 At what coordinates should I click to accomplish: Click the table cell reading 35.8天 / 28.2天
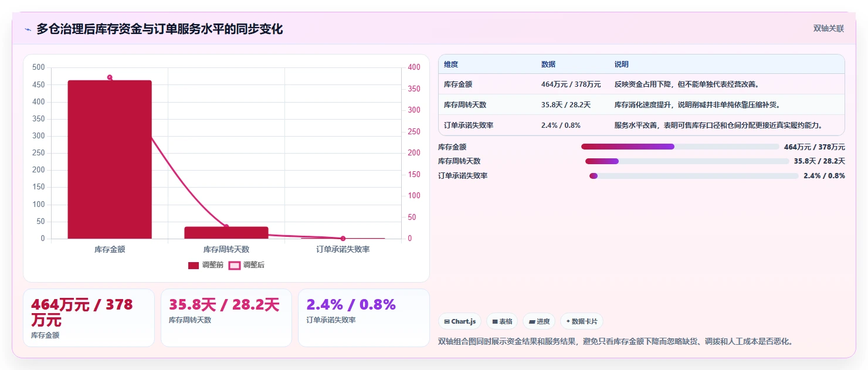(x=566, y=104)
